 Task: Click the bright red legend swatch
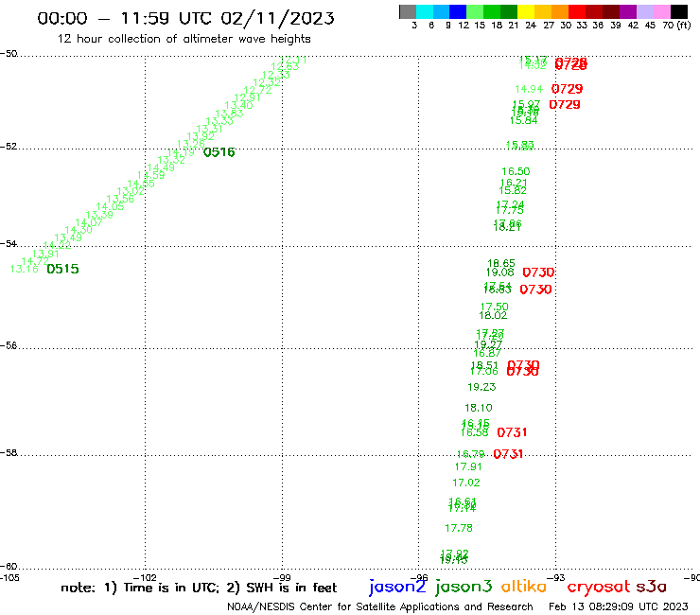point(577,11)
